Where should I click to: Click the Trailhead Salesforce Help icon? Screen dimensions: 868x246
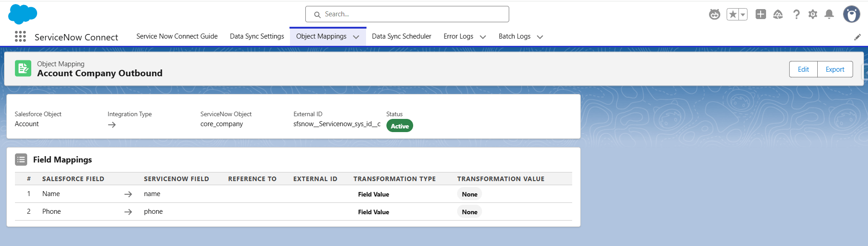click(778, 15)
